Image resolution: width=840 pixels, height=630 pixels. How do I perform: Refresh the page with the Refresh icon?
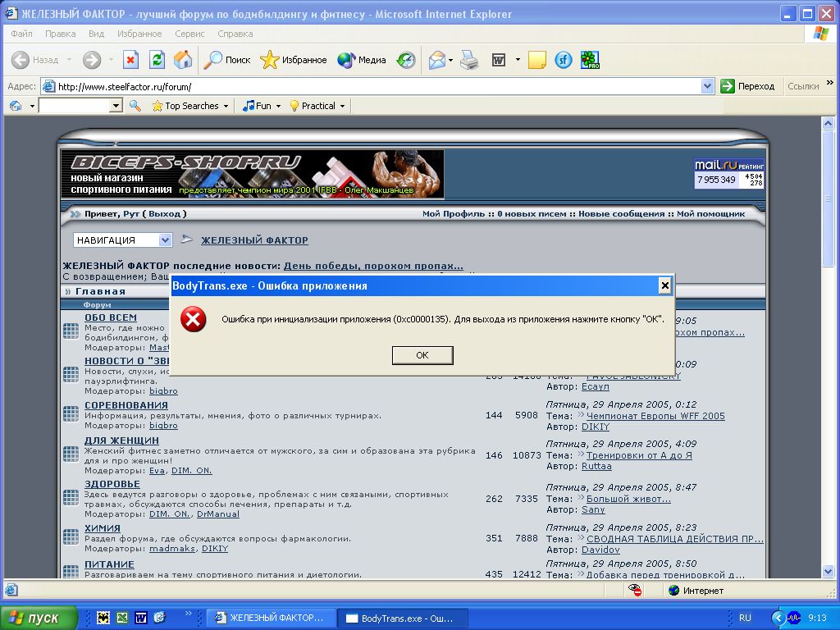point(157,60)
